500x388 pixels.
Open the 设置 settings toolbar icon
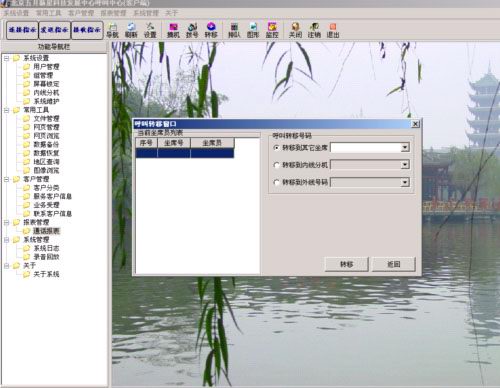tap(150, 30)
